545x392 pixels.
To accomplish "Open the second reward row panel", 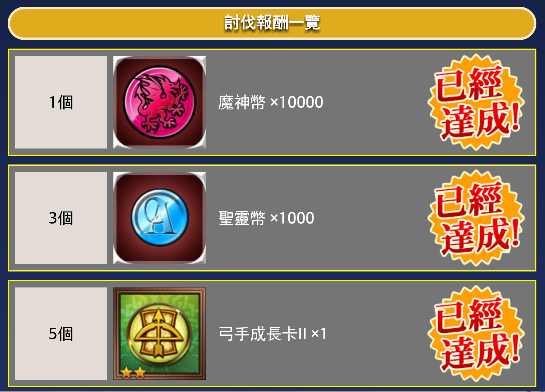I will [272, 218].
